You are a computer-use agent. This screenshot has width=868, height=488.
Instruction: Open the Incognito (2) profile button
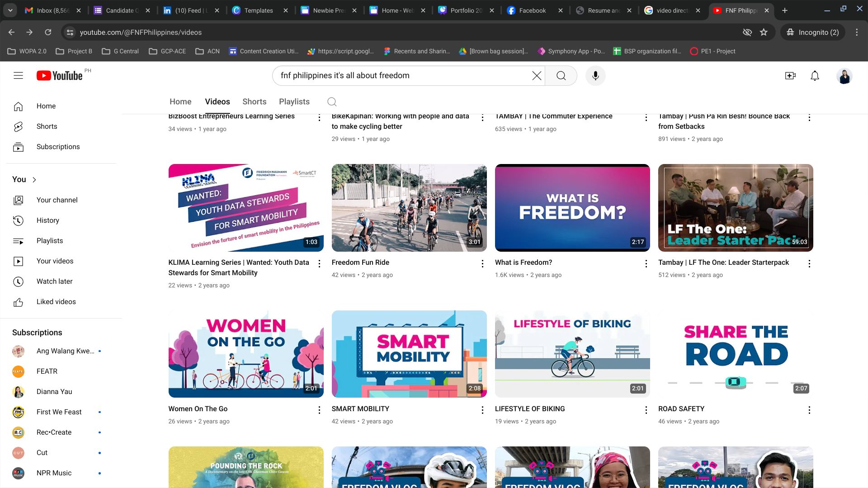[x=813, y=32]
